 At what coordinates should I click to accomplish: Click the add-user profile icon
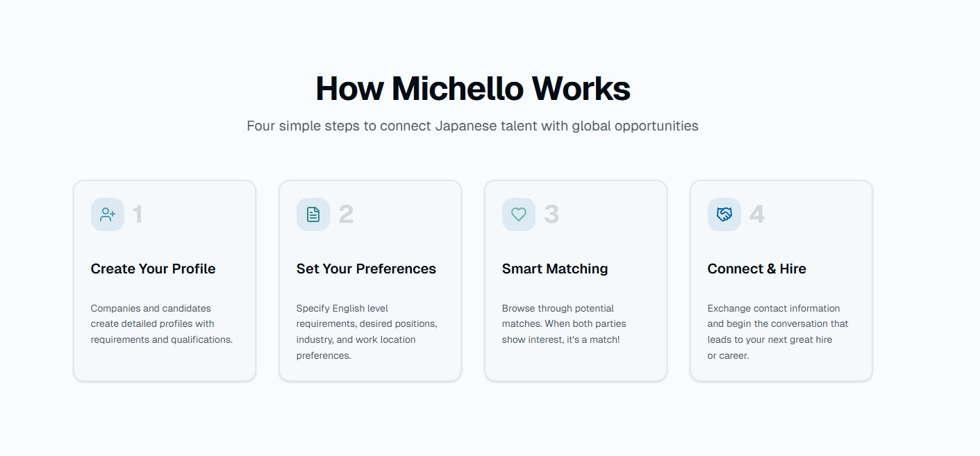point(108,214)
